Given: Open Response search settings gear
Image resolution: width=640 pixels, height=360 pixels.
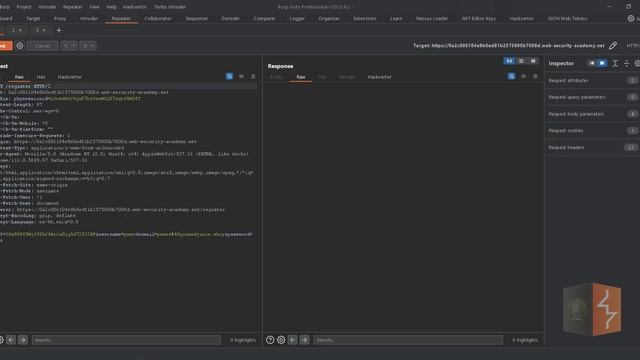Looking at the screenshot, I should click(281, 340).
